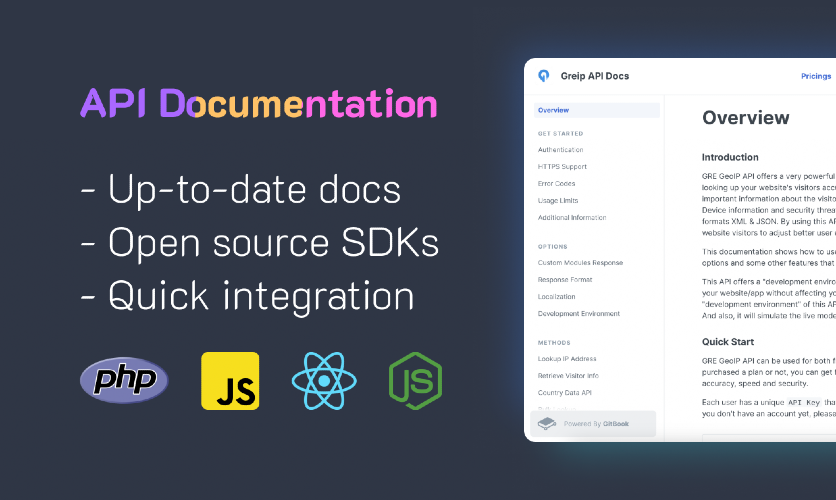Open the Additional Information sidebar page
The height and width of the screenshot is (500, 836).
coord(572,217)
